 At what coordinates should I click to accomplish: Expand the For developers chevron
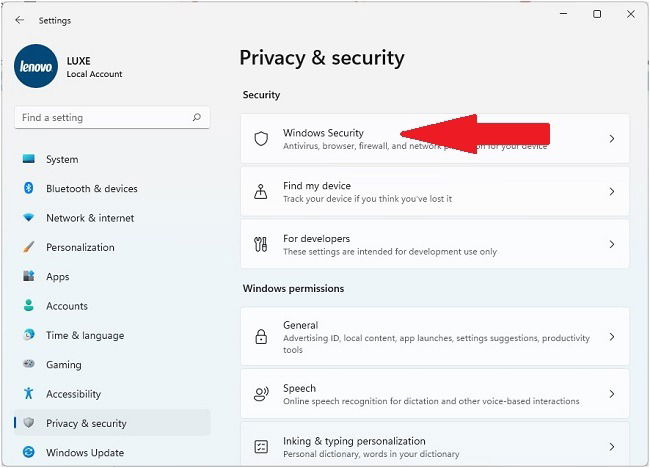point(612,244)
